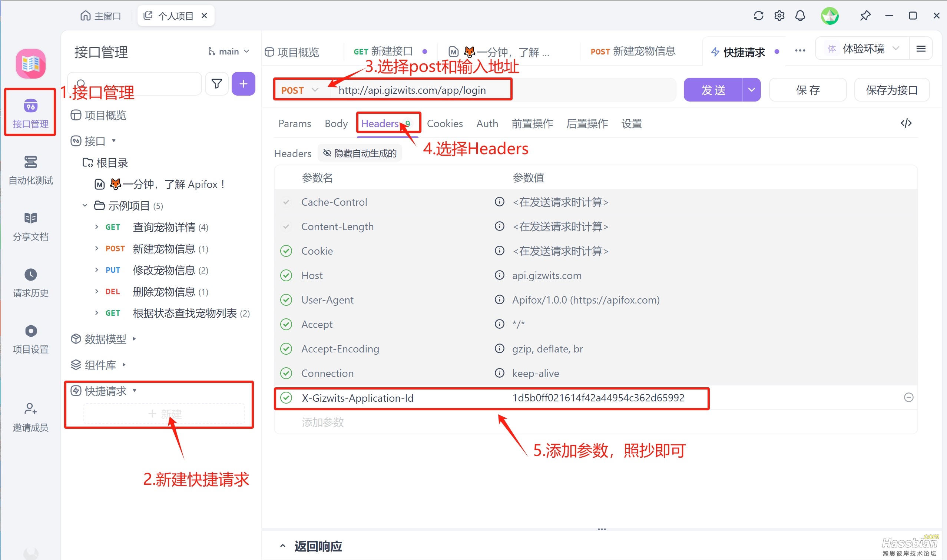This screenshot has height=560, width=947.
Task: Open 自动化测试 sidebar section
Action: [30, 170]
